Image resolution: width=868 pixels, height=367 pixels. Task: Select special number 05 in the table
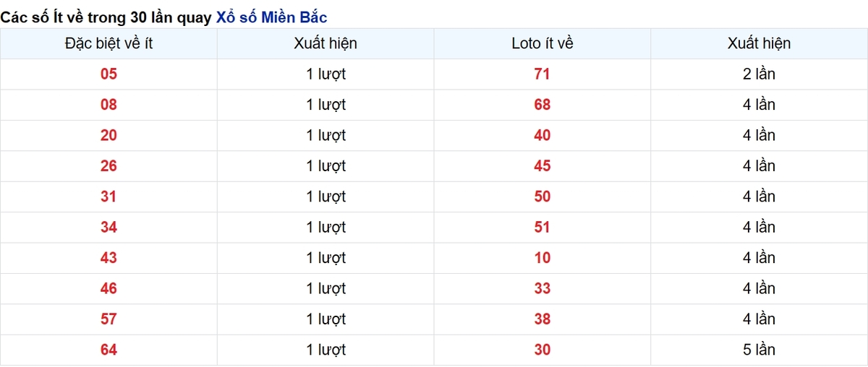[109, 74]
